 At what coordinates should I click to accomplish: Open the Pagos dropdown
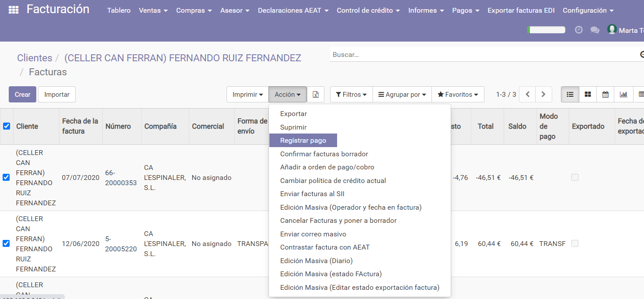tap(466, 10)
